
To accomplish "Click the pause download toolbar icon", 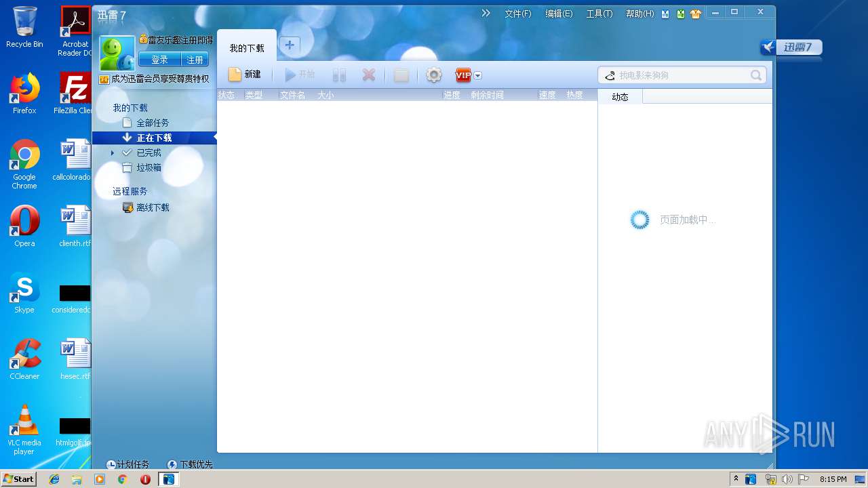I will coord(340,75).
